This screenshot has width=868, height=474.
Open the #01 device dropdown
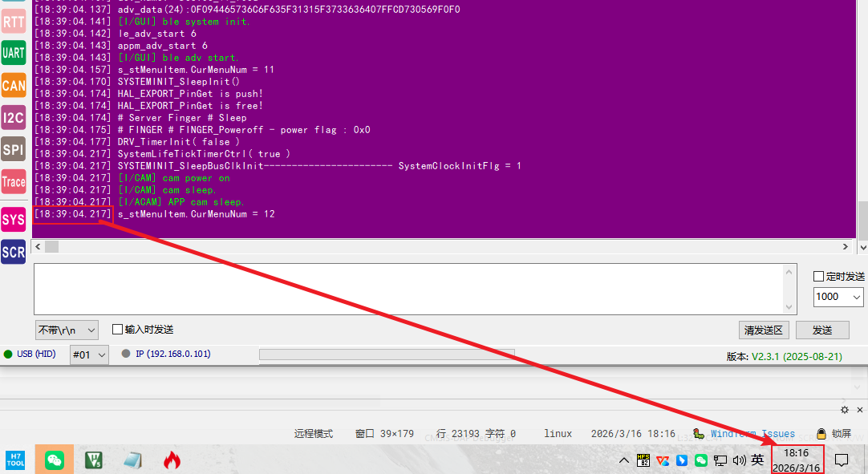click(x=89, y=354)
